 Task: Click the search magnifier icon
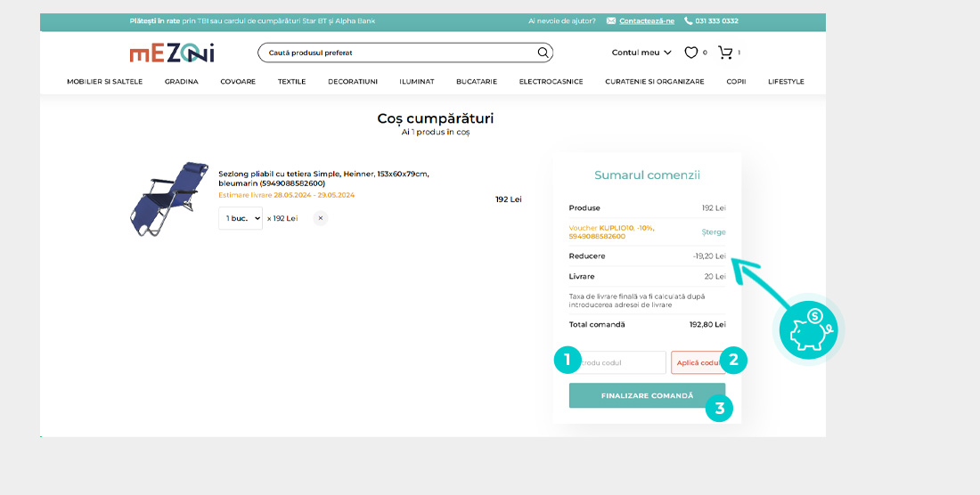click(x=543, y=53)
